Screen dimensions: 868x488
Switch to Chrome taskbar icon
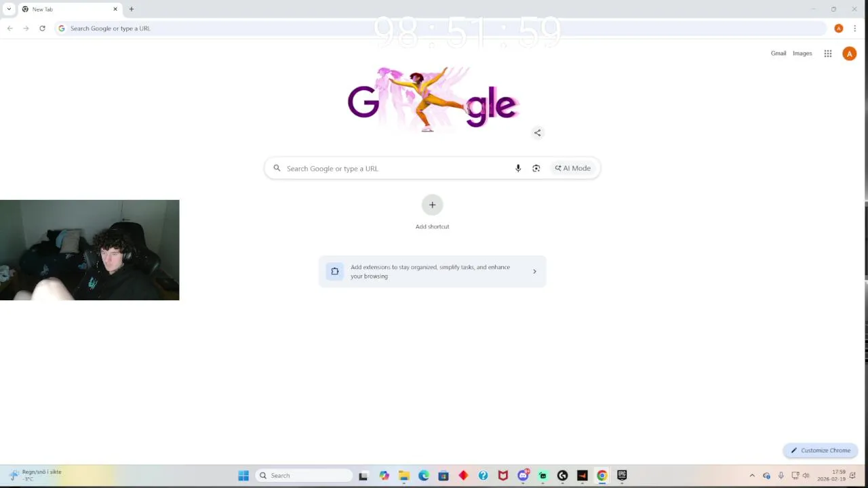601,476
